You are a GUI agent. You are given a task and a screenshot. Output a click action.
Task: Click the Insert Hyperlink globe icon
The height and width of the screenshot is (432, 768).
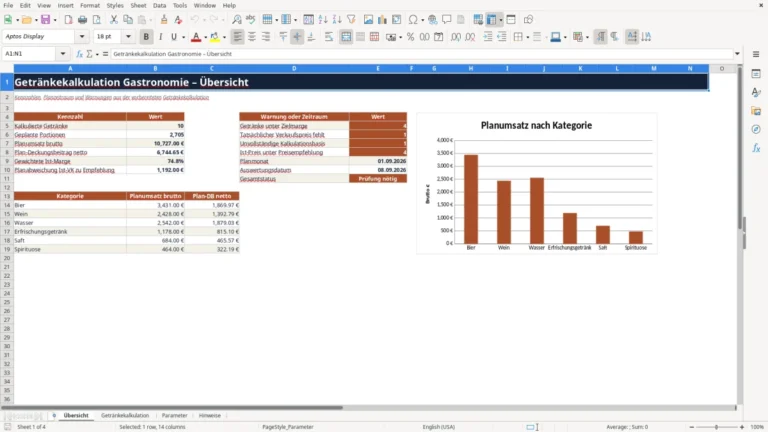pos(432,20)
